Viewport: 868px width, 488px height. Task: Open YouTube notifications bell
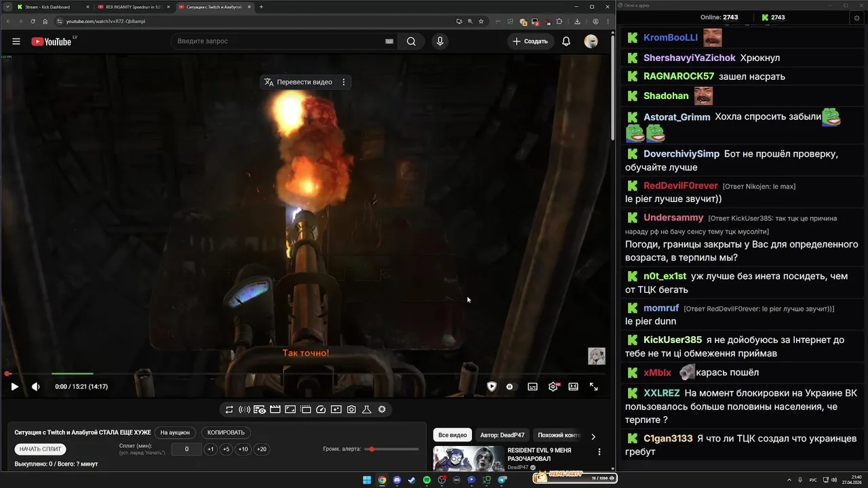566,41
